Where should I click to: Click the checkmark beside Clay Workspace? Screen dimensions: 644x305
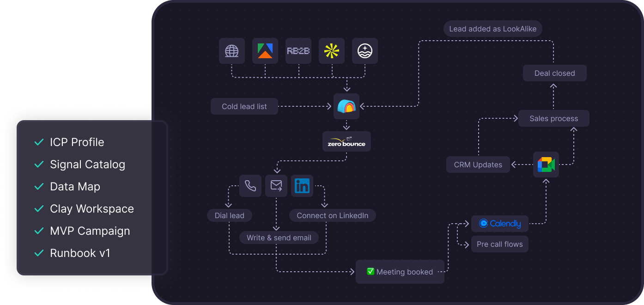pyautogui.click(x=39, y=209)
